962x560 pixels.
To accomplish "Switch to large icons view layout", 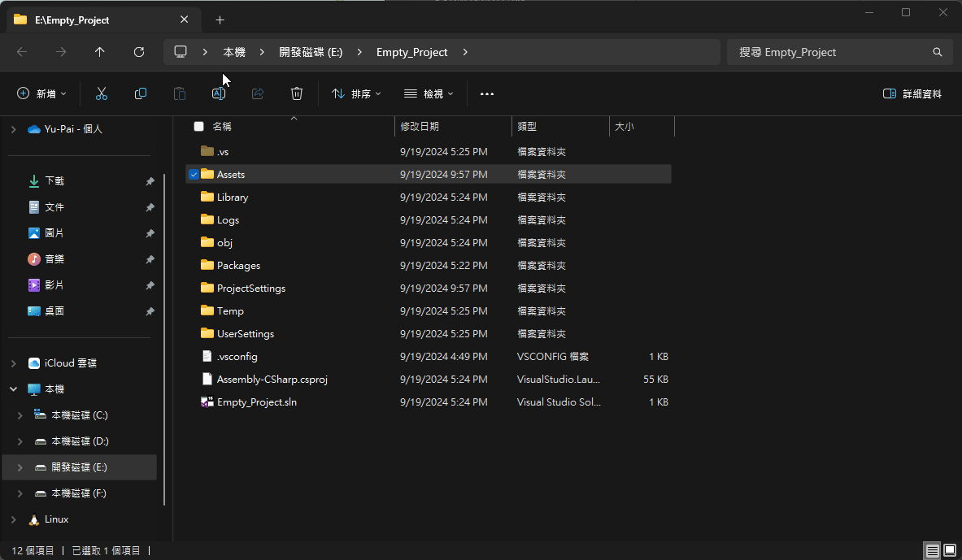I will pos(949,550).
